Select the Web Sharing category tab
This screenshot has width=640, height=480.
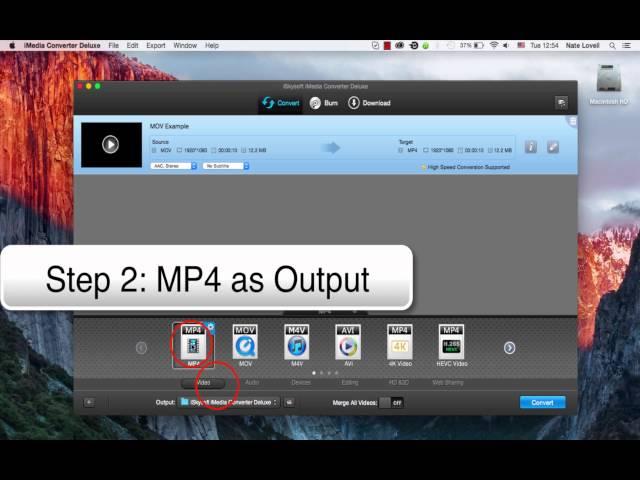(448, 382)
